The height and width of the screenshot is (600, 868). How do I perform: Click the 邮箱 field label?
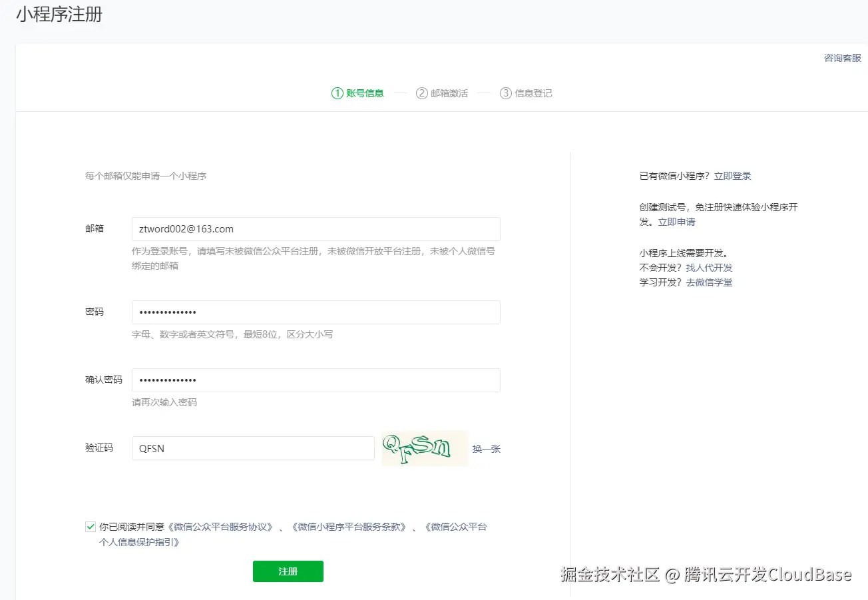[x=95, y=229]
